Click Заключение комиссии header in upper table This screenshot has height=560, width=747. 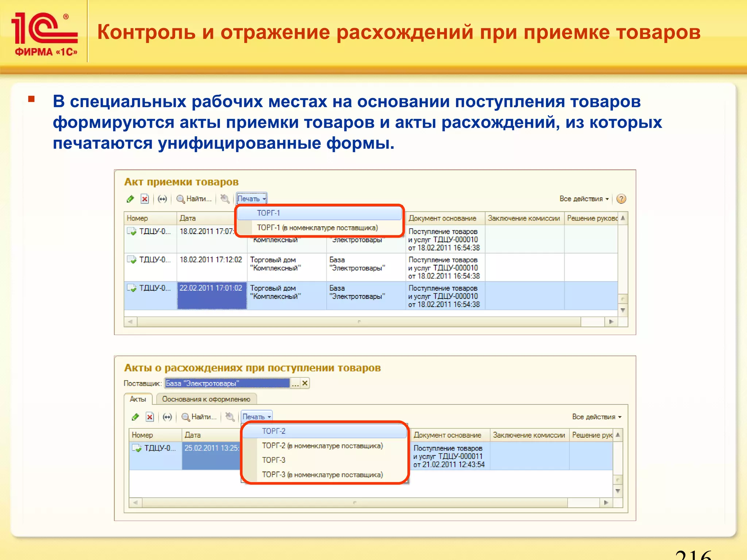525,218
